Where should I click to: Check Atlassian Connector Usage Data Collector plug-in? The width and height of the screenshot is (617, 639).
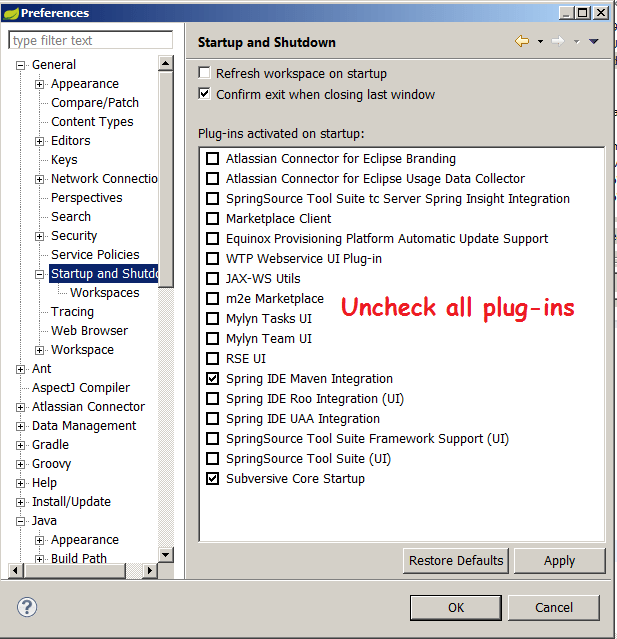212,178
